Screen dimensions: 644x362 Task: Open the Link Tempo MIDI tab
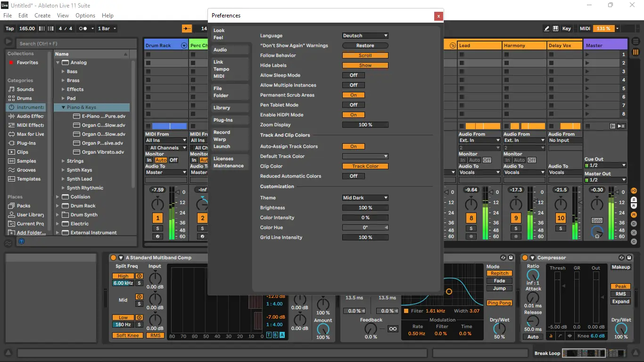(x=230, y=69)
